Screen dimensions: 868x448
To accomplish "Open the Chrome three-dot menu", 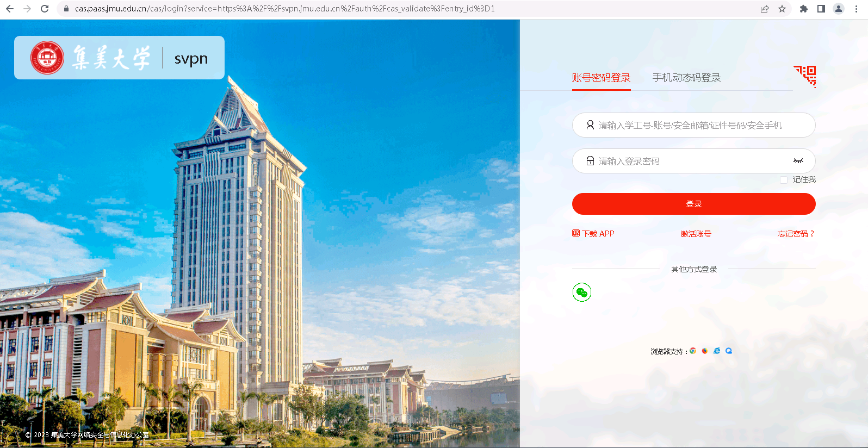I will [856, 9].
